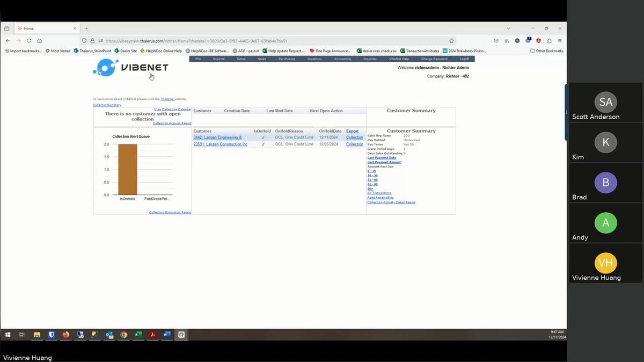
Task: Click the IsOnHold checkmark for Lakash Construction
Action: (x=263, y=144)
